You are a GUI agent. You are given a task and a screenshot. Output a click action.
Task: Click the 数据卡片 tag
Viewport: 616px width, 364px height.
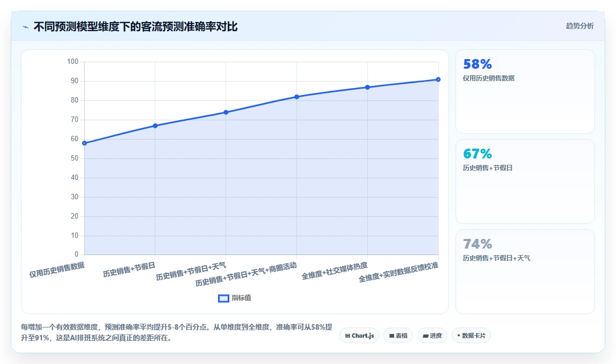coord(471,336)
